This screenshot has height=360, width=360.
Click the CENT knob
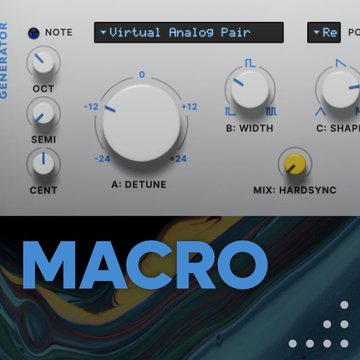(x=43, y=164)
